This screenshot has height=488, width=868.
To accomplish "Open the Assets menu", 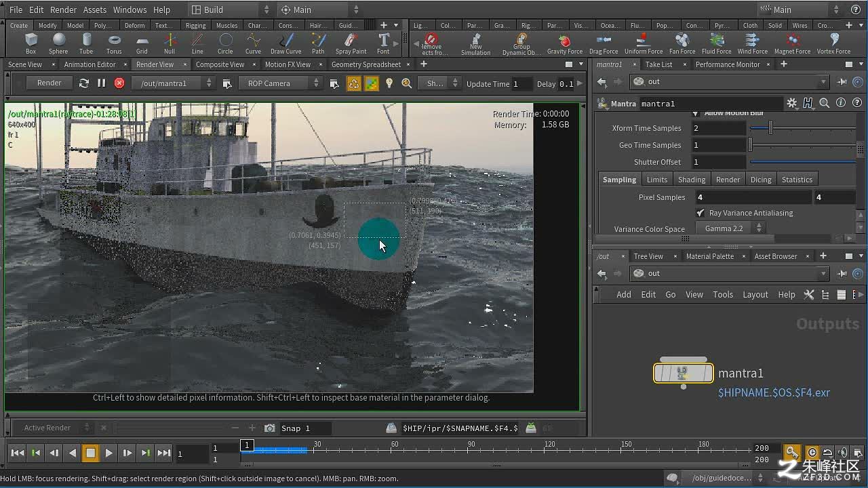I will tap(94, 9).
